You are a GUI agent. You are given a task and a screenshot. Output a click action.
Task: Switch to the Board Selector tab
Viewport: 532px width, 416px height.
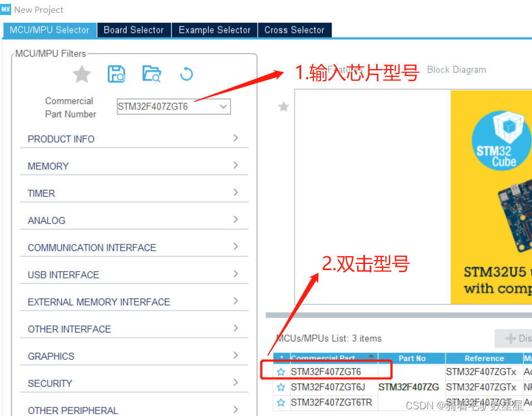[134, 30]
